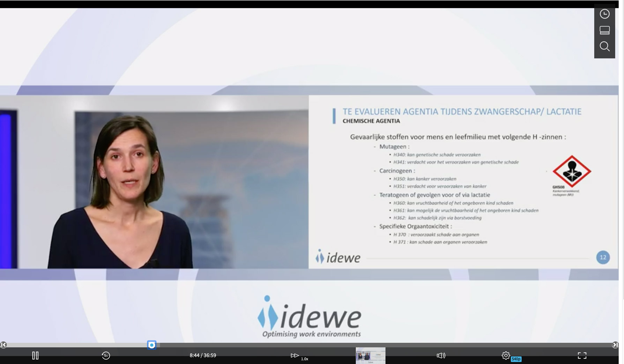
Task: Click 'H362: kan schadelijk zijn via borstvoeding'
Action: 438,218
